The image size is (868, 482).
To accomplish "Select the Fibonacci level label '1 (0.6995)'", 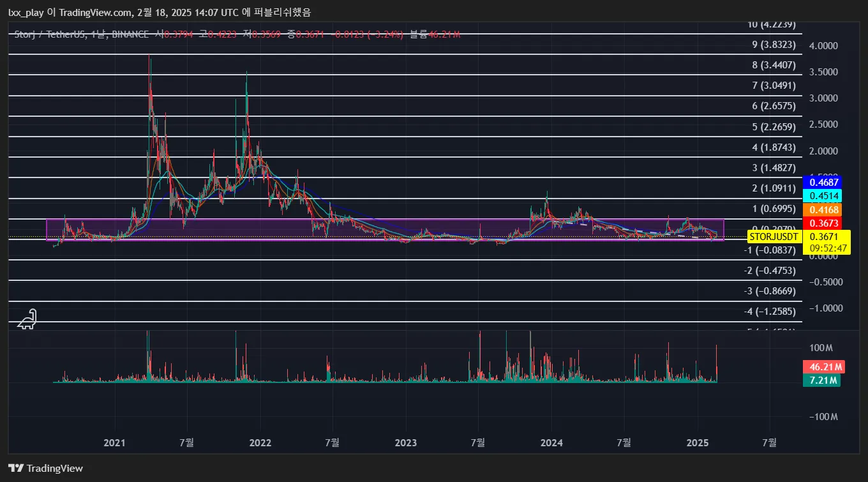I will point(774,209).
